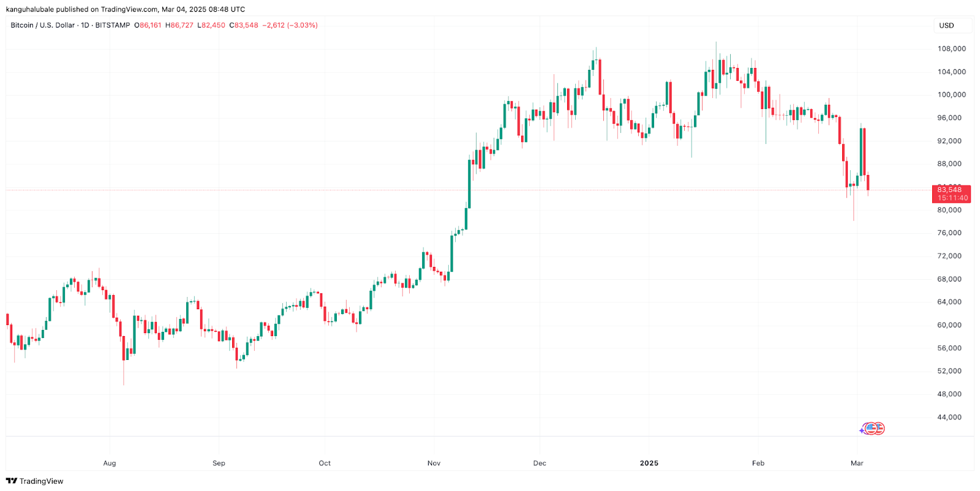This screenshot has height=491, width=980.
Task: Select the 1D interval label
Action: [85, 26]
